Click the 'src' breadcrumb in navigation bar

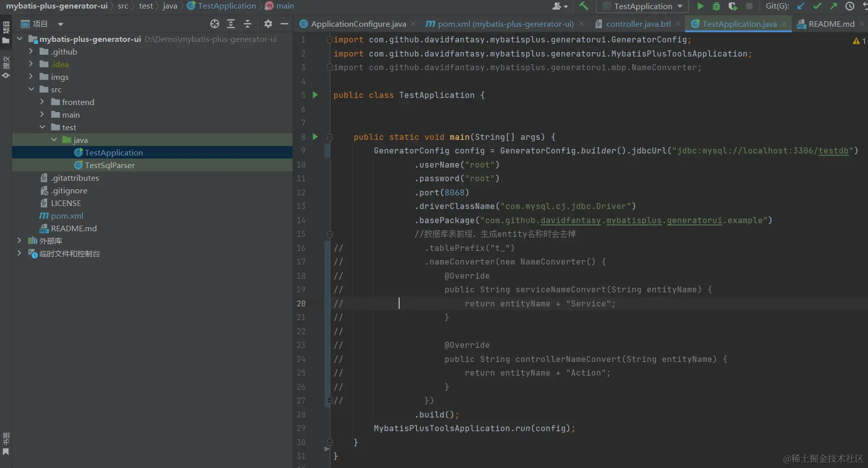click(123, 6)
